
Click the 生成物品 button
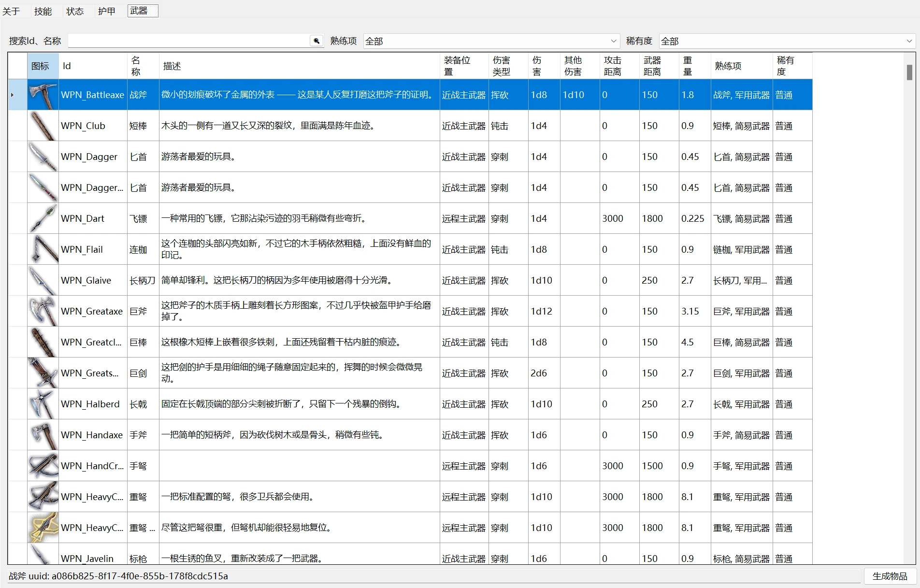pos(890,576)
